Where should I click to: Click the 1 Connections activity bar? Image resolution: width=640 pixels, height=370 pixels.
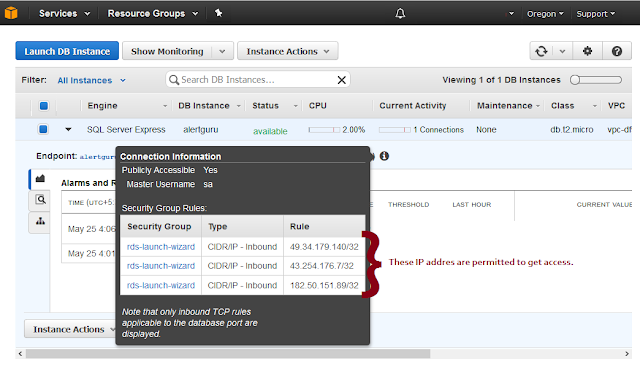pos(394,130)
